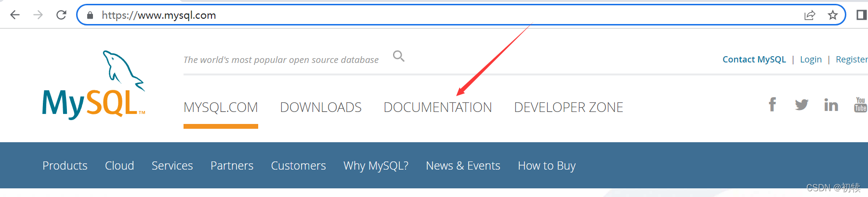Image resolution: width=868 pixels, height=197 pixels.
Task: Switch to the DOWNLOADS tab
Action: (321, 107)
